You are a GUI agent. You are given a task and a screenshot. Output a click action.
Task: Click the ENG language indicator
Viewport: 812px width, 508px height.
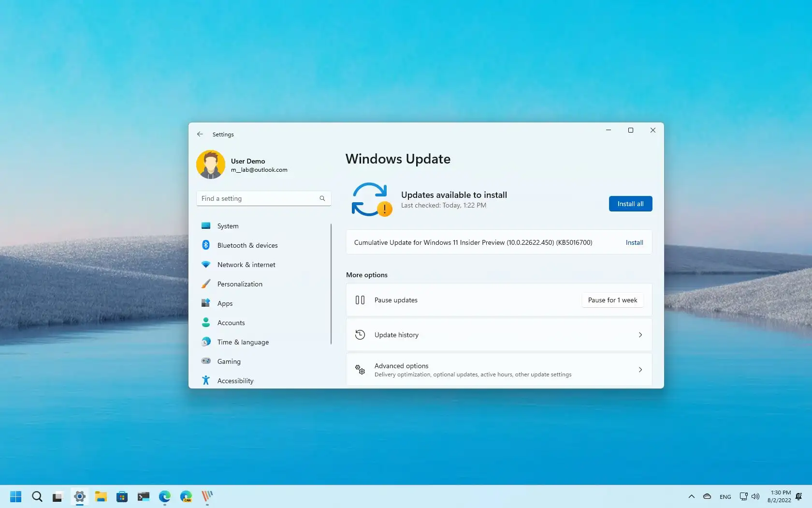(x=725, y=497)
